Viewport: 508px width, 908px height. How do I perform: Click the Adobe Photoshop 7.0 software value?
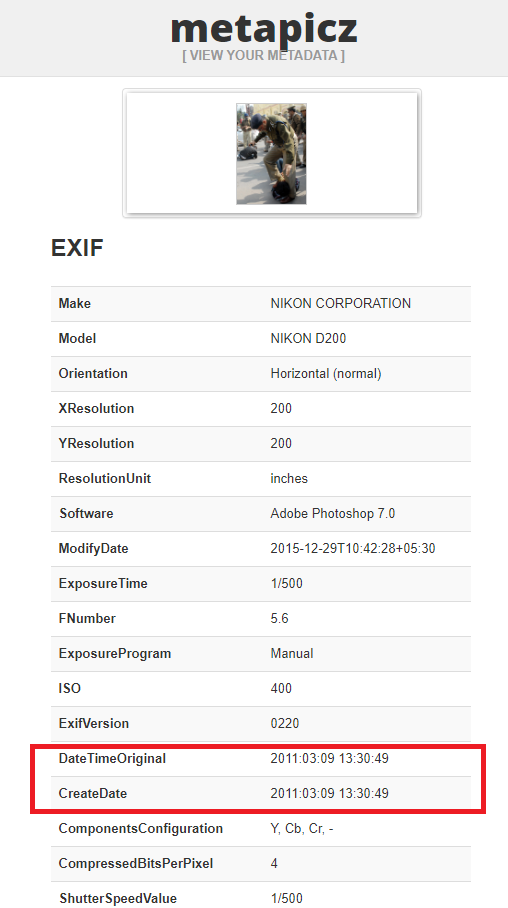click(x=332, y=514)
